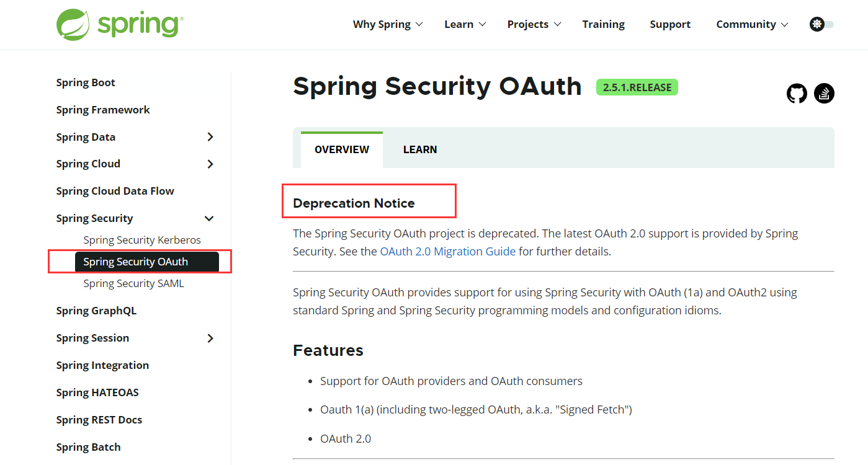Open the Community dropdown menu

point(752,24)
